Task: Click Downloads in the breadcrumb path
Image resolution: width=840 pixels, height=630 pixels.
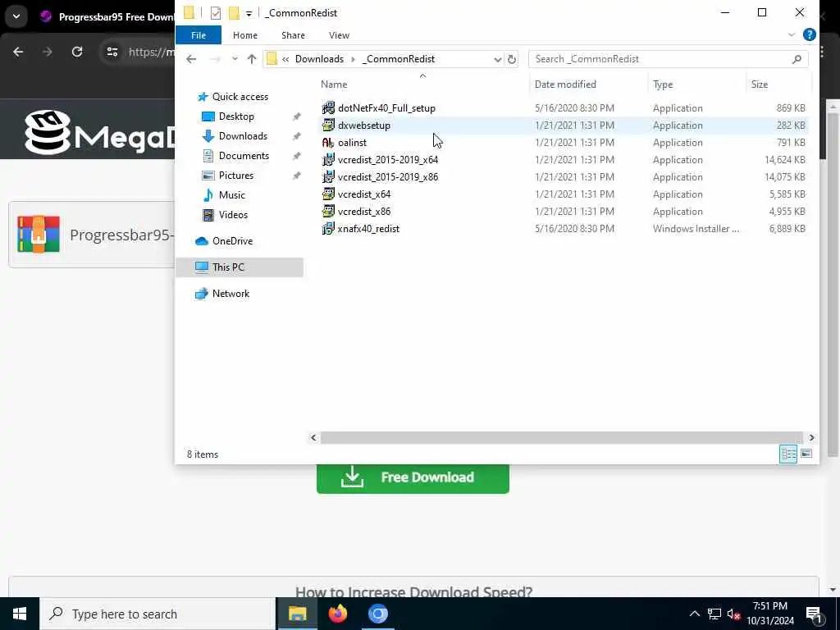Action: coord(319,59)
